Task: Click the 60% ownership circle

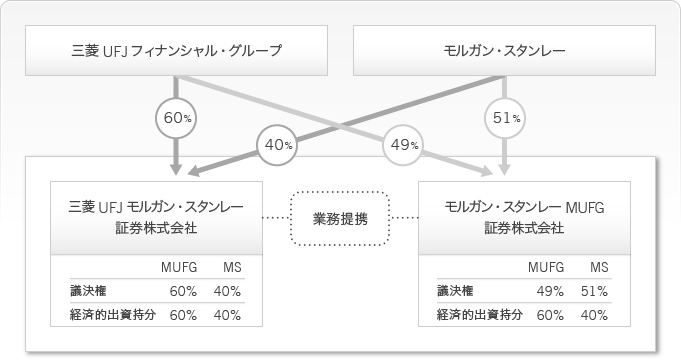Action: pos(176,118)
